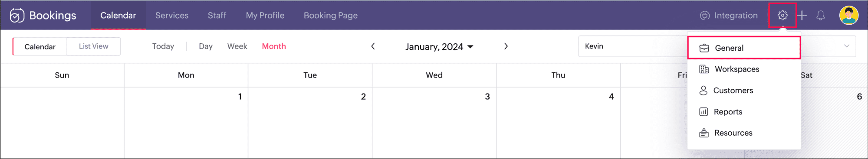Screen dimensions: 868x159
Task: Go to next month arrow
Action: [506, 46]
